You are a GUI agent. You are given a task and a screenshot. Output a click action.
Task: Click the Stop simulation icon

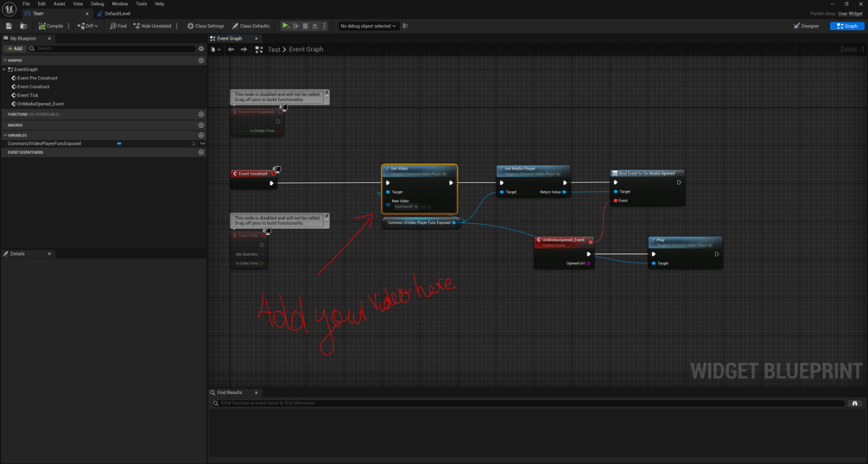305,26
